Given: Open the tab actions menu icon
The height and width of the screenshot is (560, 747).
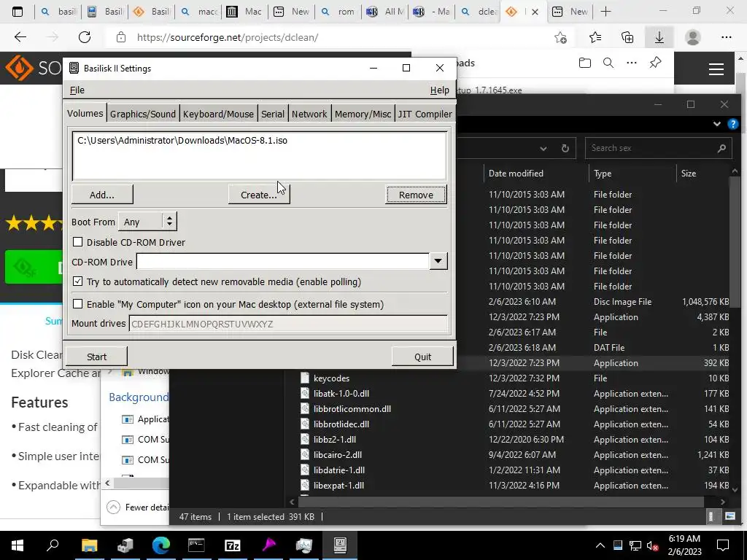Looking at the screenshot, I should 18,12.
